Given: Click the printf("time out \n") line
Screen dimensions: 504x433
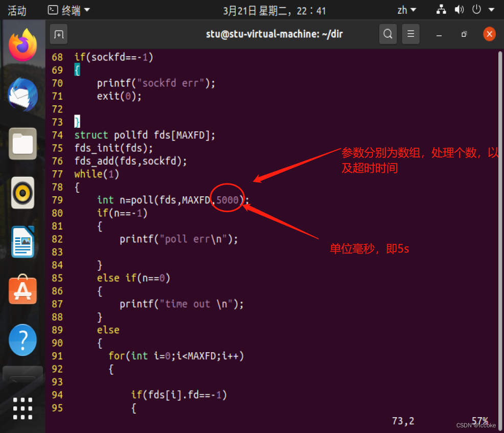Looking at the screenshot, I should pyautogui.click(x=181, y=304).
